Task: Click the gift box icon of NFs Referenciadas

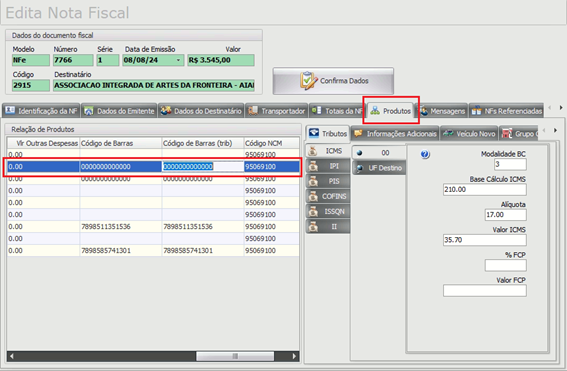Action: click(x=477, y=110)
